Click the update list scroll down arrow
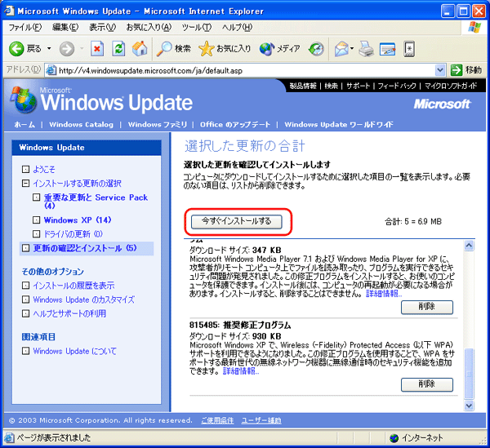This screenshot has width=490, height=448. pyautogui.click(x=469, y=406)
